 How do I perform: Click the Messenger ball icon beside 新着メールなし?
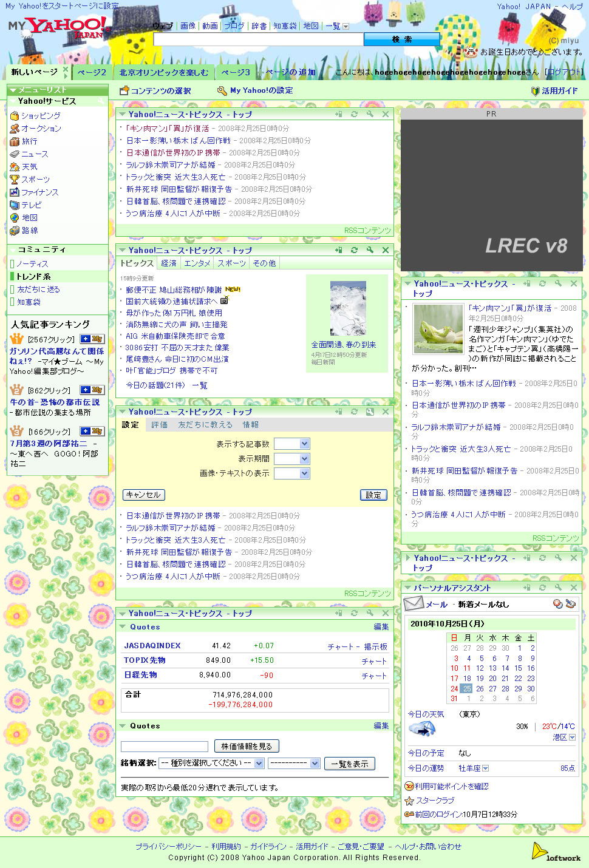point(557,603)
